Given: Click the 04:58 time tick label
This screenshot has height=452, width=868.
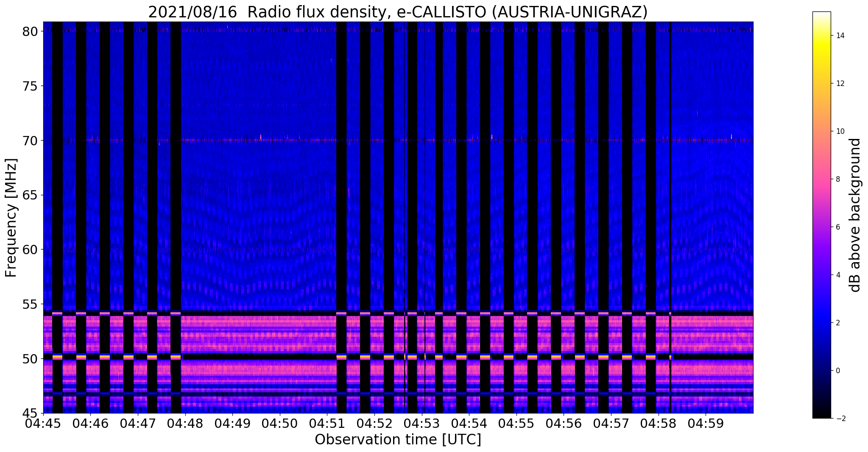Looking at the screenshot, I should 659,424.
